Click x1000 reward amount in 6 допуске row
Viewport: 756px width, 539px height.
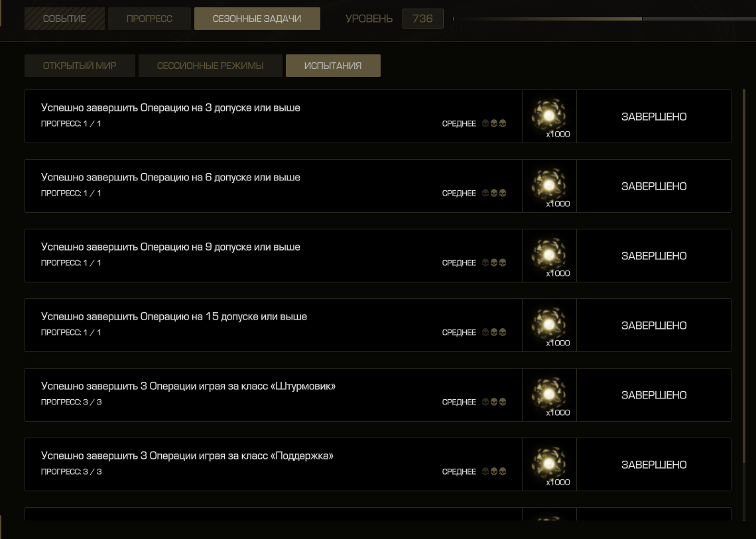558,204
